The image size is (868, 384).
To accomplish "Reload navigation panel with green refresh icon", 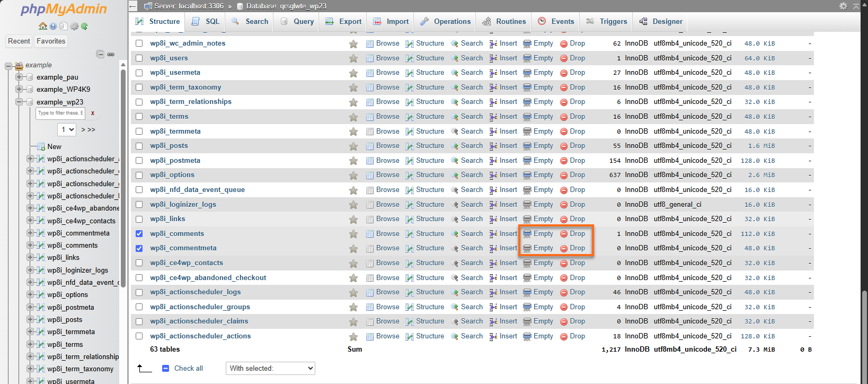I will [x=84, y=27].
